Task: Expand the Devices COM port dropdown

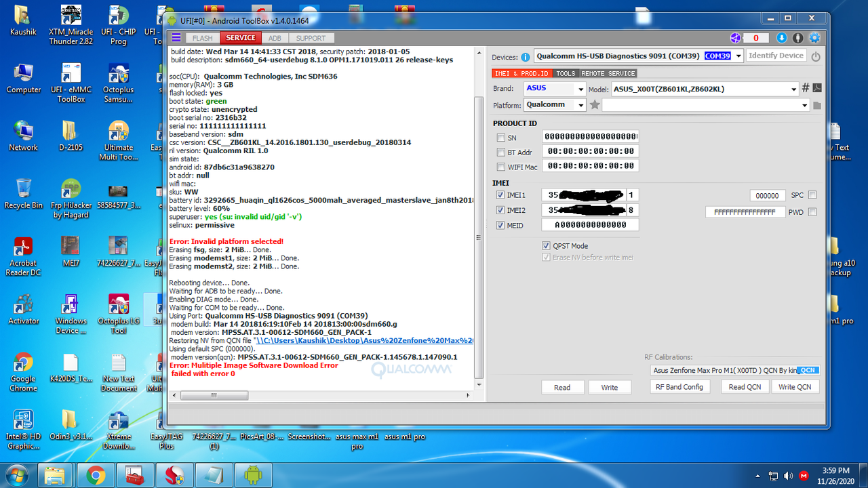Action: [x=738, y=56]
